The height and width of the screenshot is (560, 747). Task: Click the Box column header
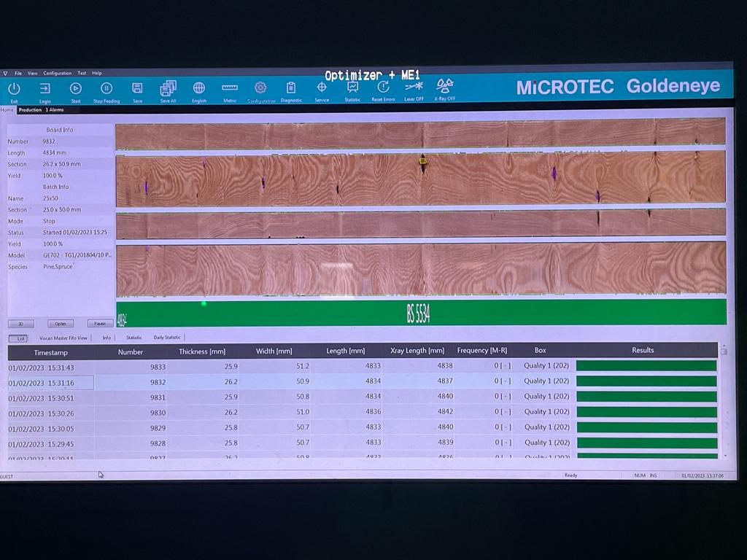coord(541,350)
